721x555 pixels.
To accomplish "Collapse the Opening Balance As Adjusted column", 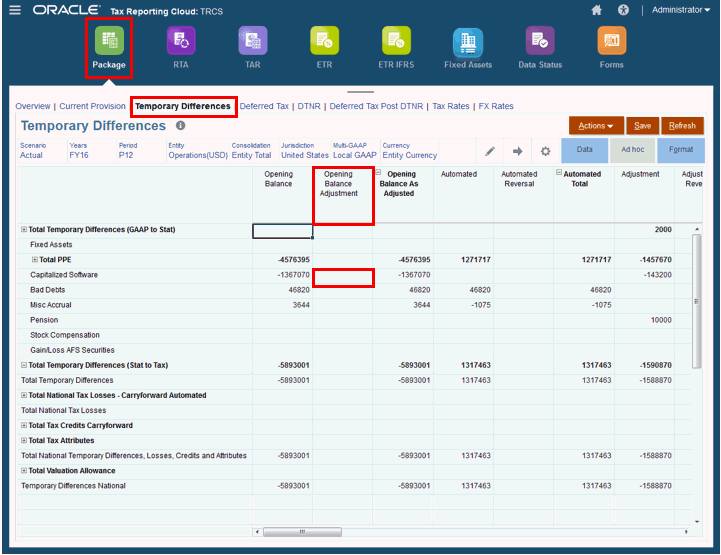I will [x=379, y=172].
